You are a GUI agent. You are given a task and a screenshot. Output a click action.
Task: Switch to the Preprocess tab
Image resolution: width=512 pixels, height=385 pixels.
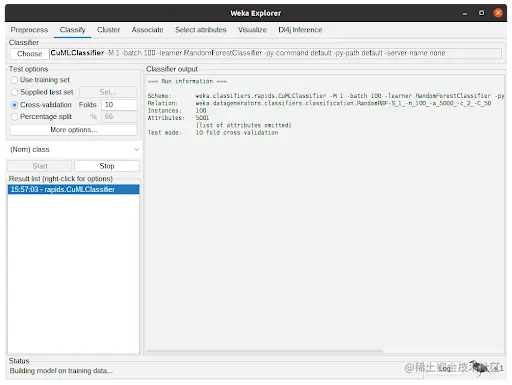pos(29,30)
